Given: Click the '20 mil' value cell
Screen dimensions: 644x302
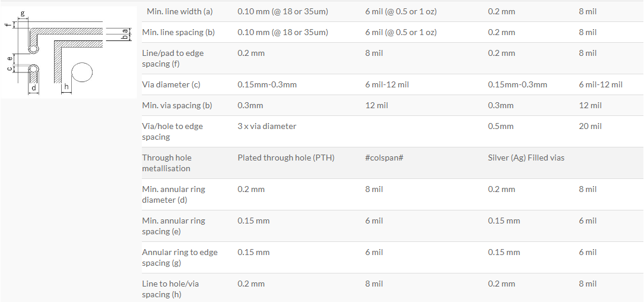Looking at the screenshot, I should click(x=590, y=126).
